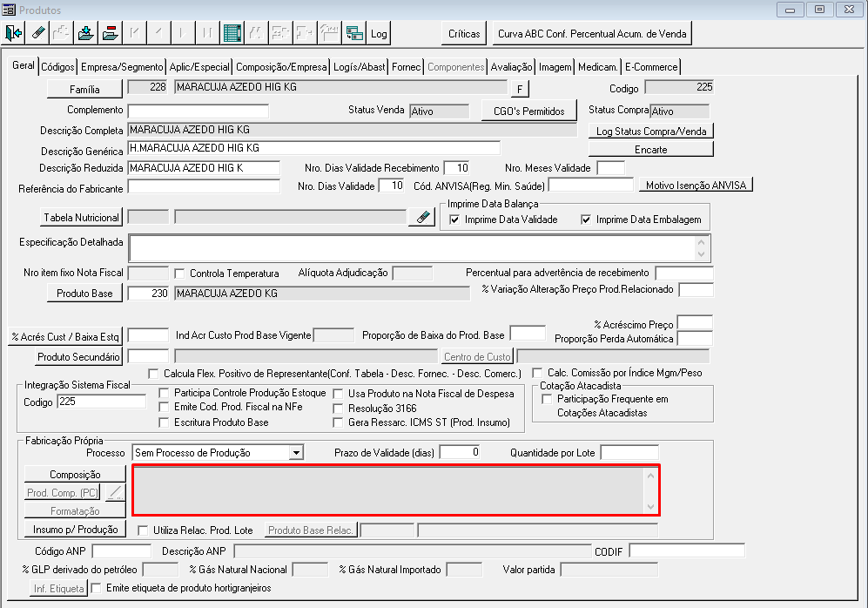Screen dimensions: 868x608
Task: Click the pencil icon next to Prod. Comp. (PC)
Action: click(115, 492)
